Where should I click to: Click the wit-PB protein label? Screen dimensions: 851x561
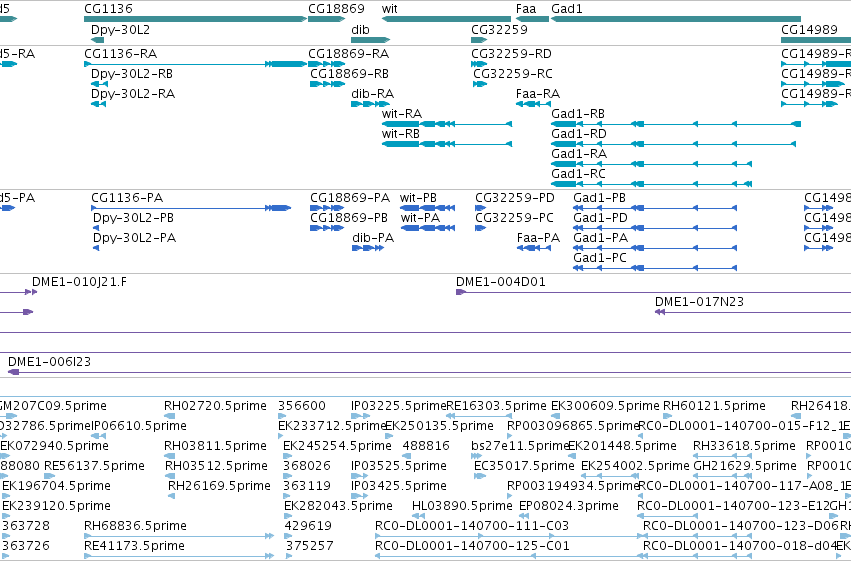pyautogui.click(x=418, y=198)
